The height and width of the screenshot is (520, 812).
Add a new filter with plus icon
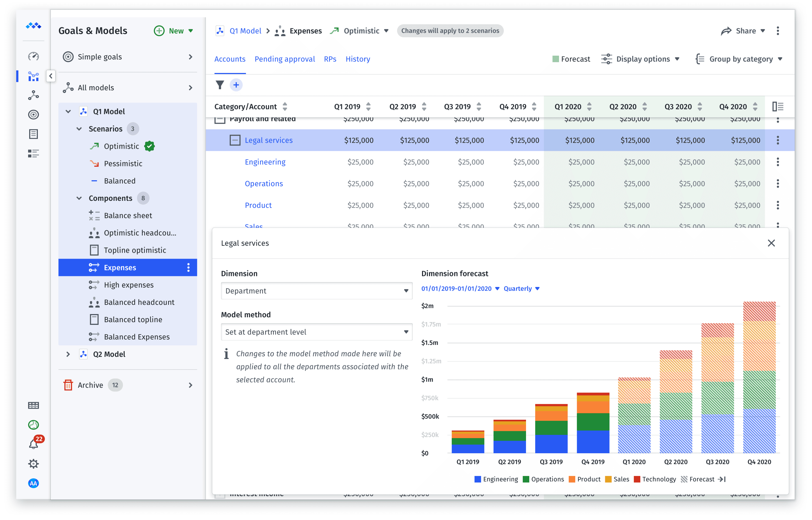click(236, 85)
